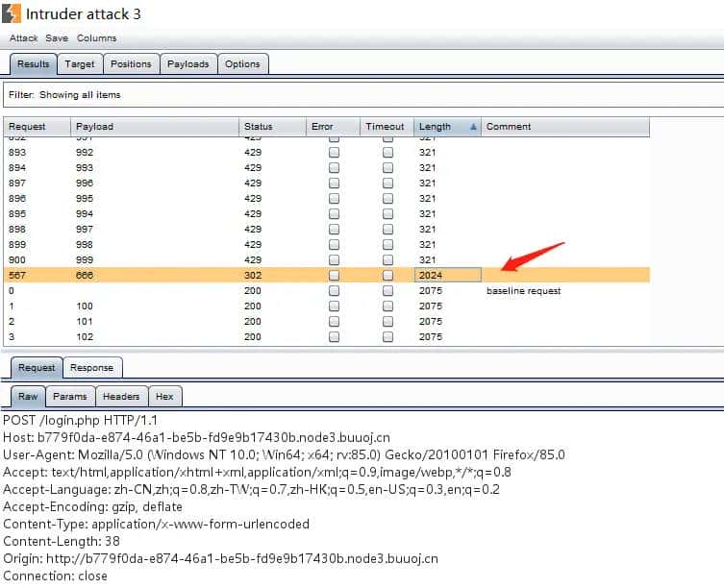This screenshot has height=588, width=724.
Task: Select the Response tab
Action: [91, 367]
